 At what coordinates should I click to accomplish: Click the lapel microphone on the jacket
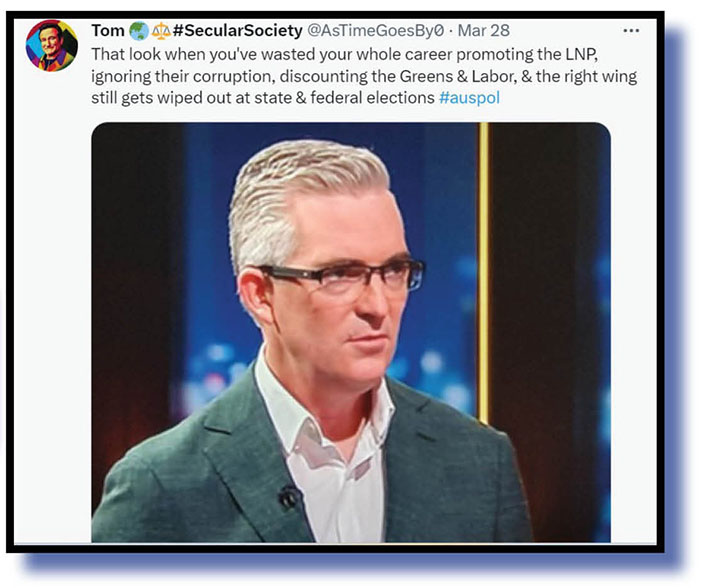coord(290,497)
